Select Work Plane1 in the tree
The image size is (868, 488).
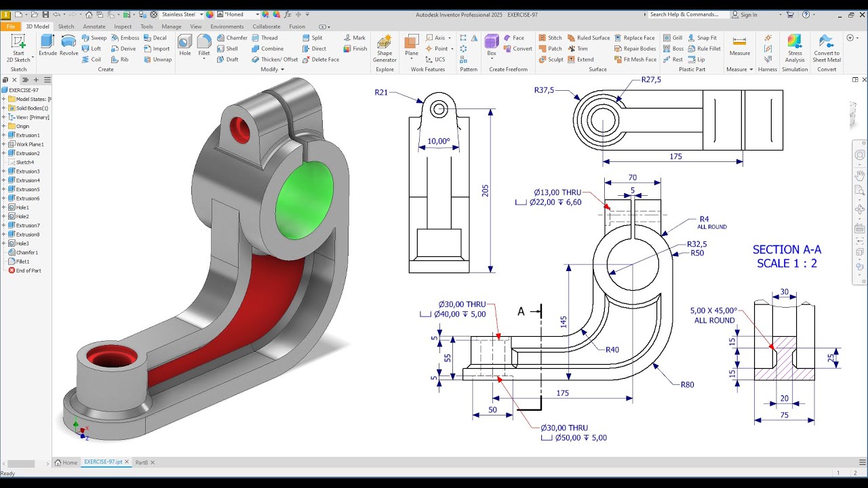[x=25, y=144]
